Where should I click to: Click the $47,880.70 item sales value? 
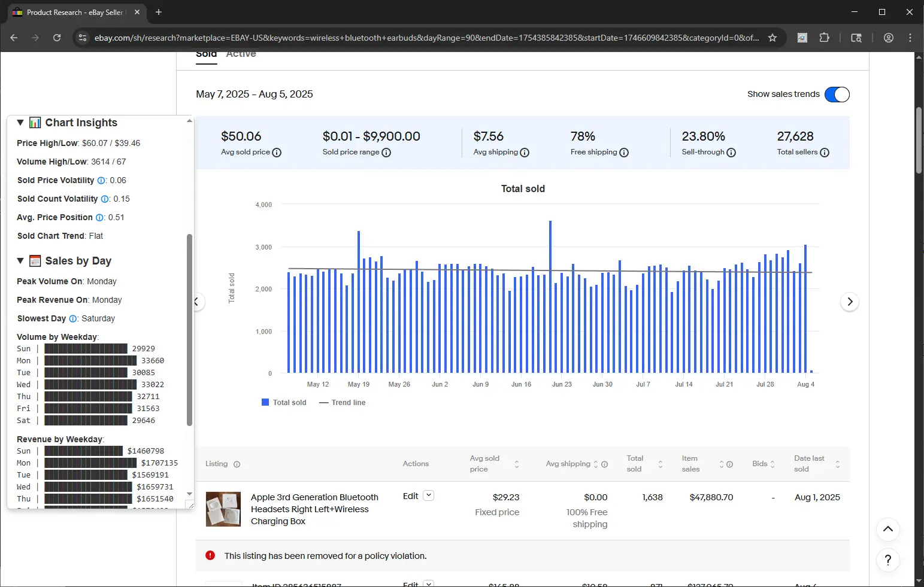coord(711,497)
